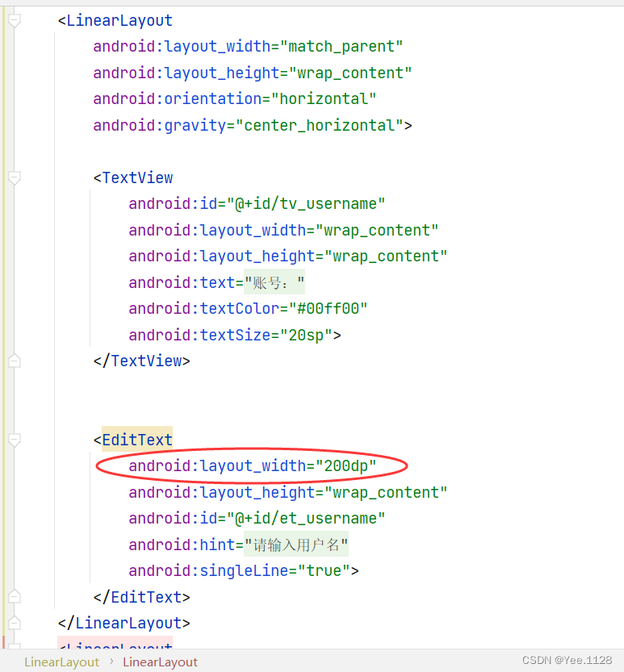
Task: Collapse the opening TextView tag fold marker
Action: (x=15, y=177)
